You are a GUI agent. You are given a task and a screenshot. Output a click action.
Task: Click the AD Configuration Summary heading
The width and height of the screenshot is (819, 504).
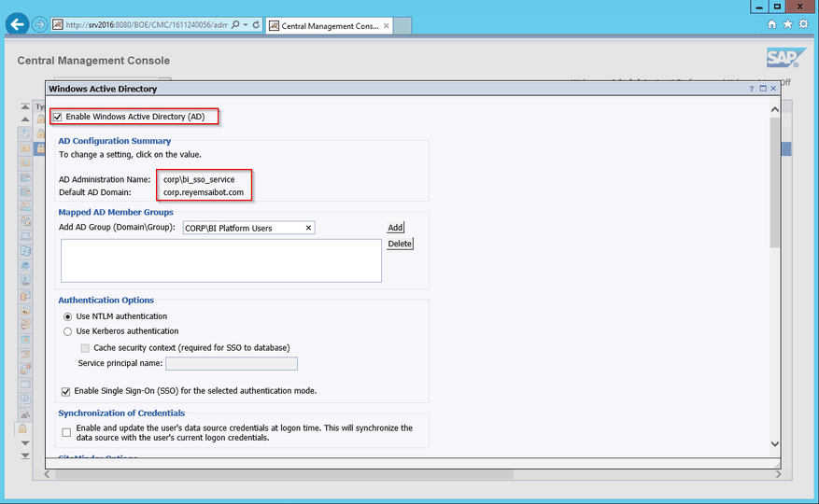[x=114, y=141]
